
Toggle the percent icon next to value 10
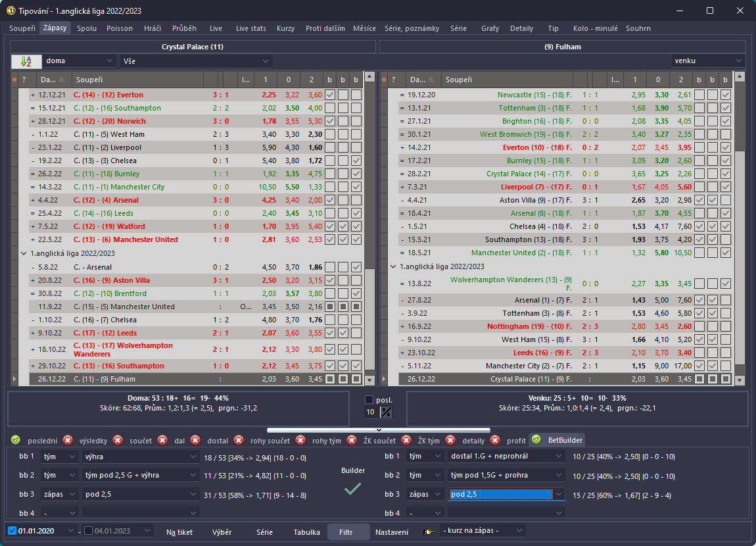386,412
